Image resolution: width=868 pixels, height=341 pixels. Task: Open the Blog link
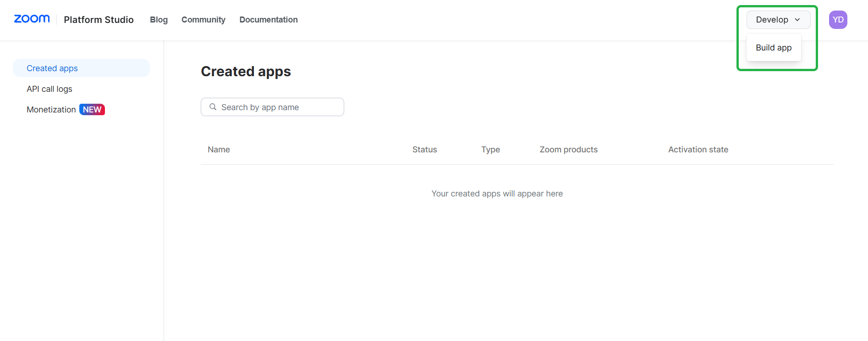point(159,20)
